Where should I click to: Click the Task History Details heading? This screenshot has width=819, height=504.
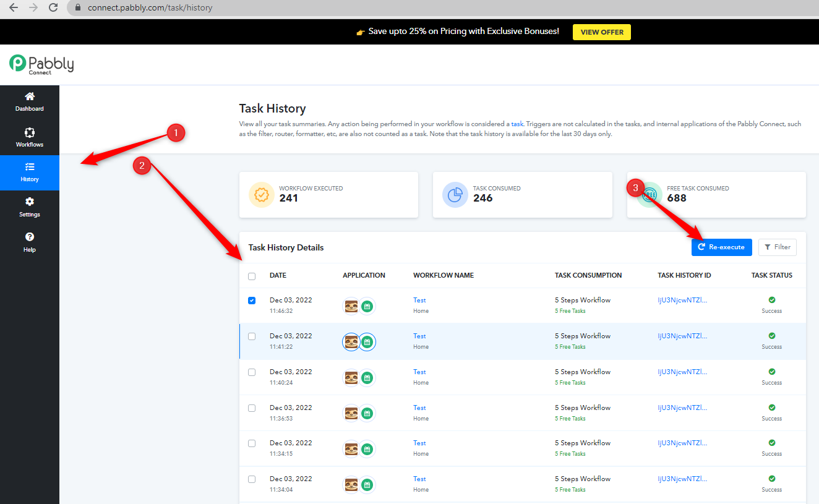pyautogui.click(x=286, y=248)
